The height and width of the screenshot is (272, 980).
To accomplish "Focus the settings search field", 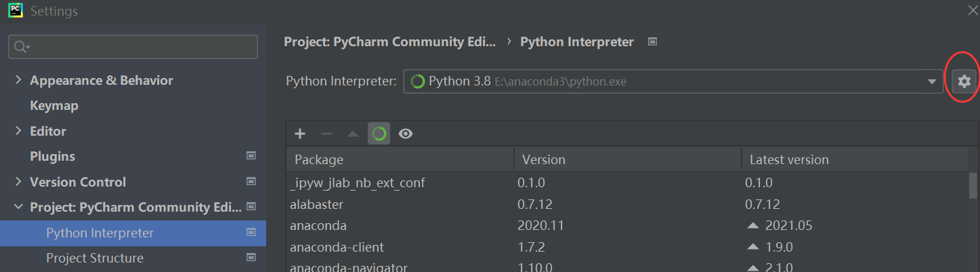I will click(133, 47).
